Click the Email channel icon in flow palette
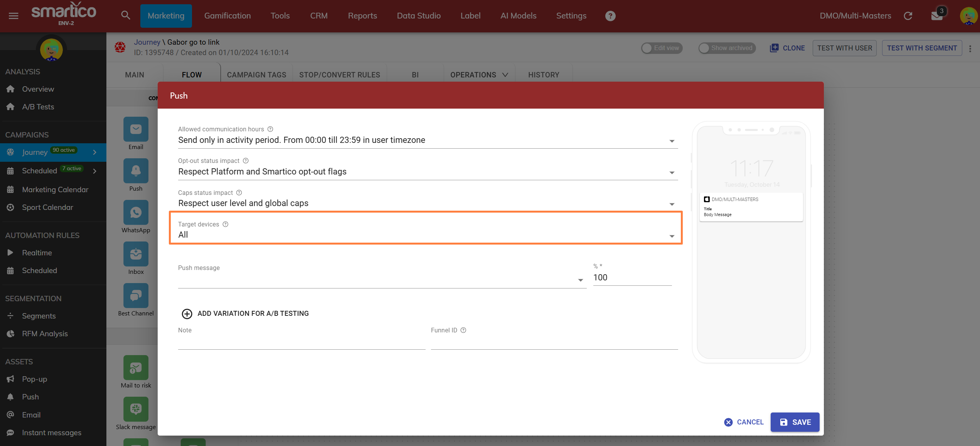This screenshot has height=446, width=980. [136, 129]
